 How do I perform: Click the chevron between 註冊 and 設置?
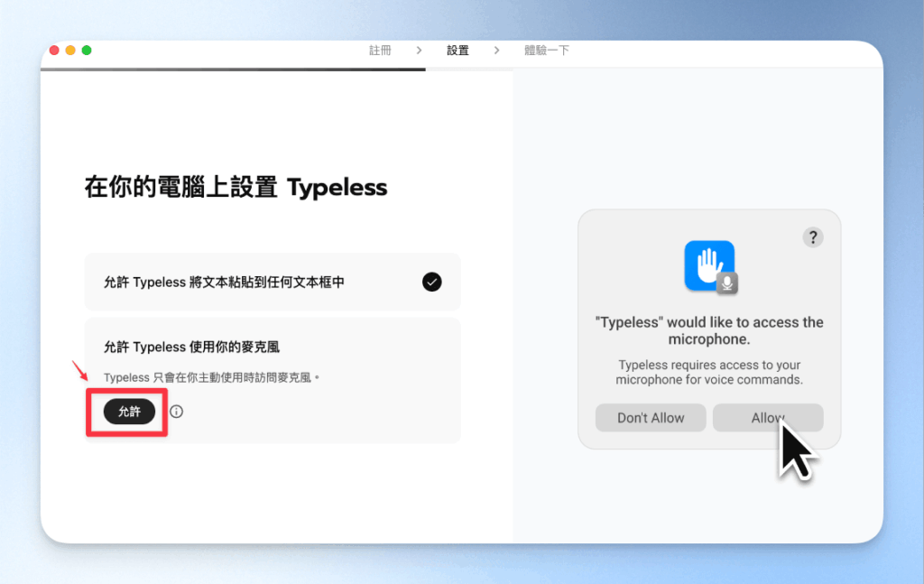pyautogui.click(x=418, y=51)
